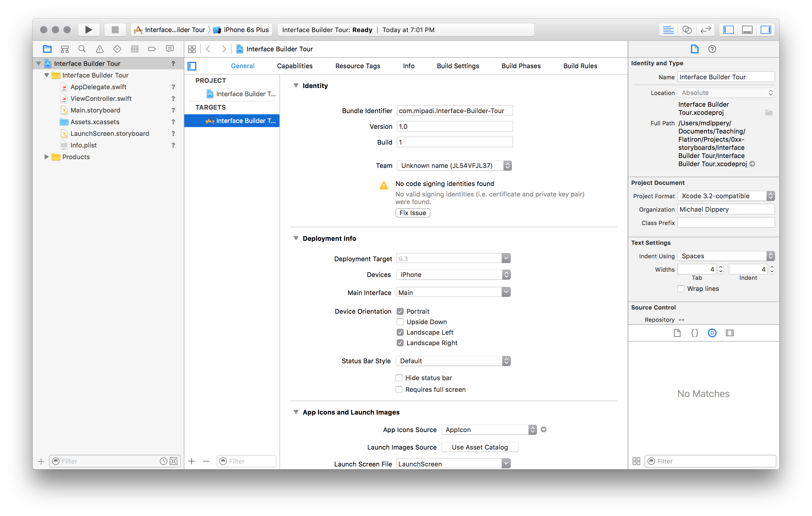Open the Find navigator
This screenshot has width=812, height=516.
(82, 49)
